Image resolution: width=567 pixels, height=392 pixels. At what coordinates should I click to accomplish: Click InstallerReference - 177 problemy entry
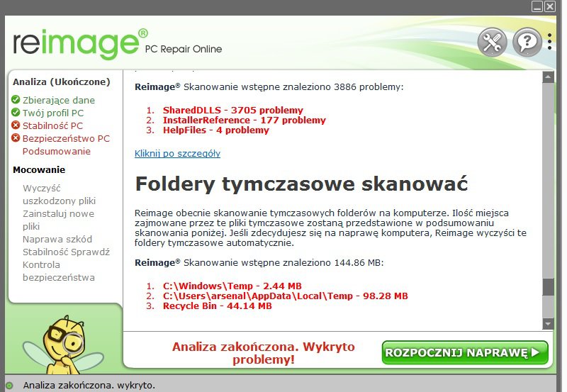tap(244, 120)
